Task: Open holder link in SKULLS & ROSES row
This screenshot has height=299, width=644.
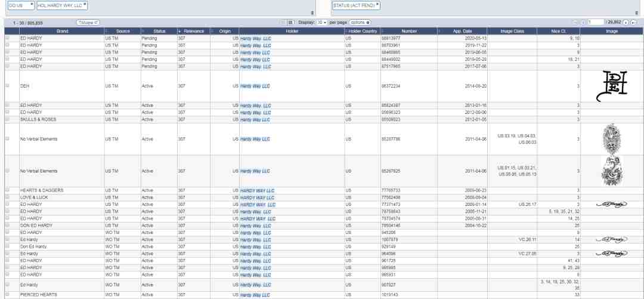Action: (x=255, y=119)
